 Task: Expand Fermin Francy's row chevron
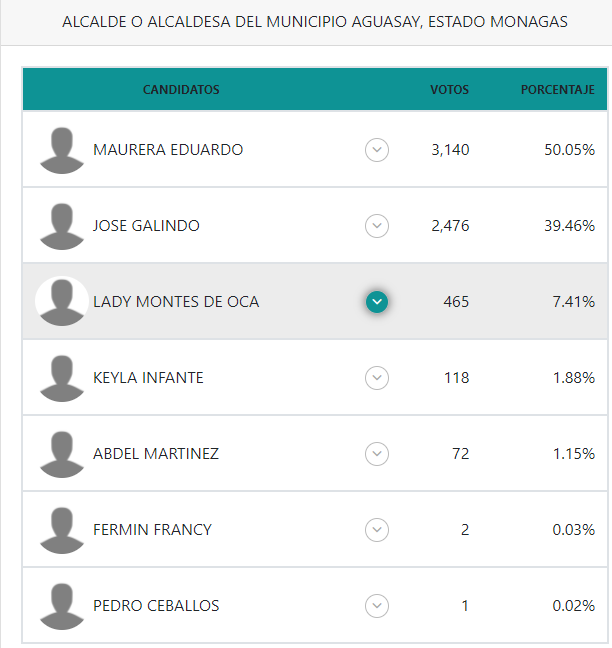(377, 530)
